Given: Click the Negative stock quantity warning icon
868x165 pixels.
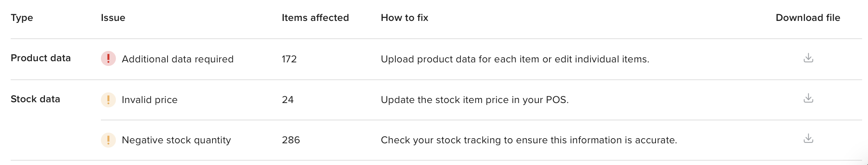Looking at the screenshot, I should (108, 140).
